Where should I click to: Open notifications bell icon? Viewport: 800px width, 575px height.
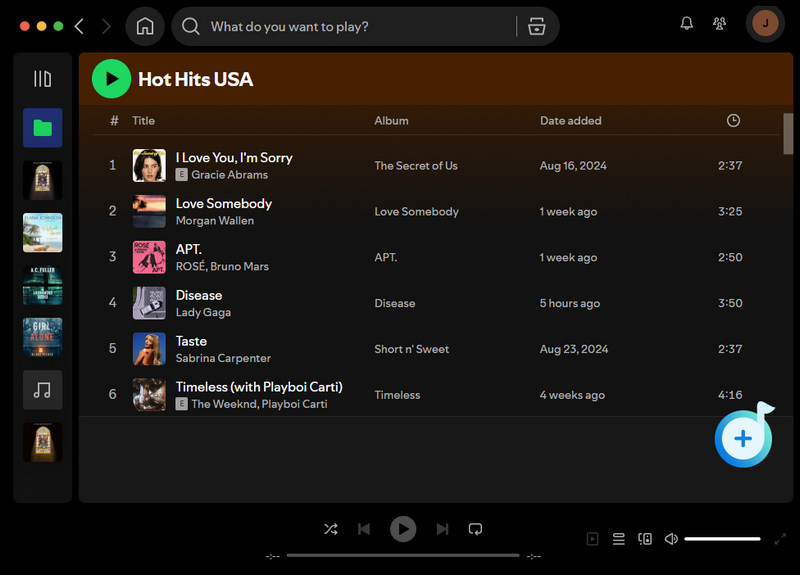[x=687, y=23]
